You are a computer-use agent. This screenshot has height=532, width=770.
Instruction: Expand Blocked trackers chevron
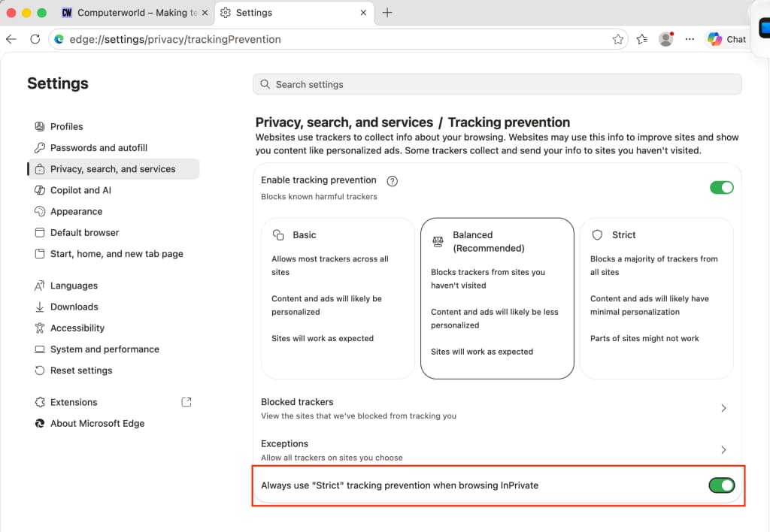[x=723, y=408]
